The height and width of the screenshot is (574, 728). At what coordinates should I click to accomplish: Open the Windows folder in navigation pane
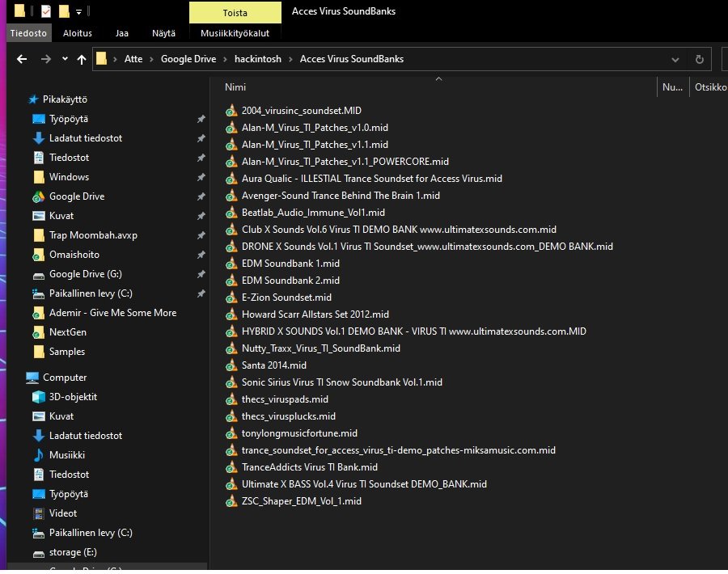point(69,177)
